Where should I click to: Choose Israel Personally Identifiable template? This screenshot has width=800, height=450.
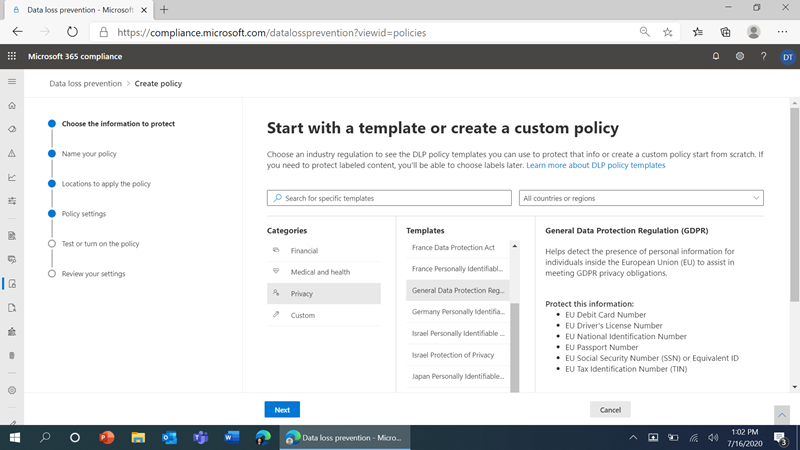pos(458,333)
